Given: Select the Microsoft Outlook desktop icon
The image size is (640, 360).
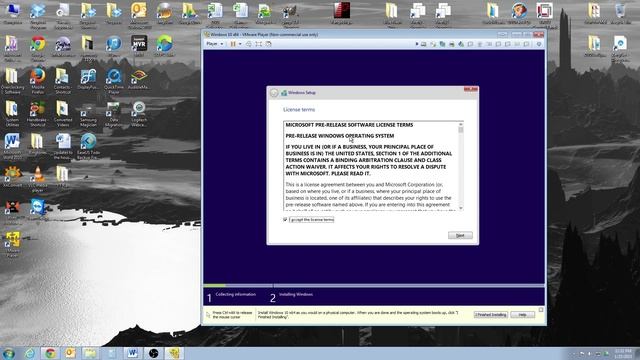Looking at the screenshot, I should 139,15.
